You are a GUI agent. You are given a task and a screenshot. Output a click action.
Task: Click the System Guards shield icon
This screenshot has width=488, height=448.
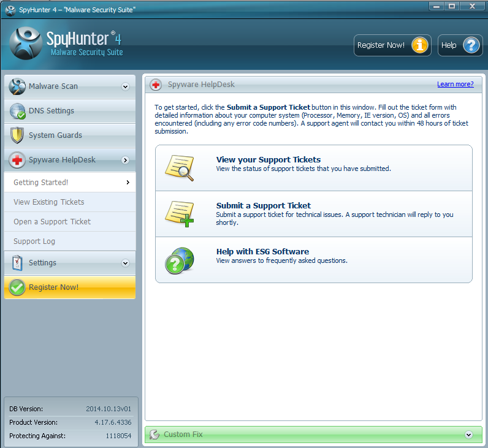[17, 135]
